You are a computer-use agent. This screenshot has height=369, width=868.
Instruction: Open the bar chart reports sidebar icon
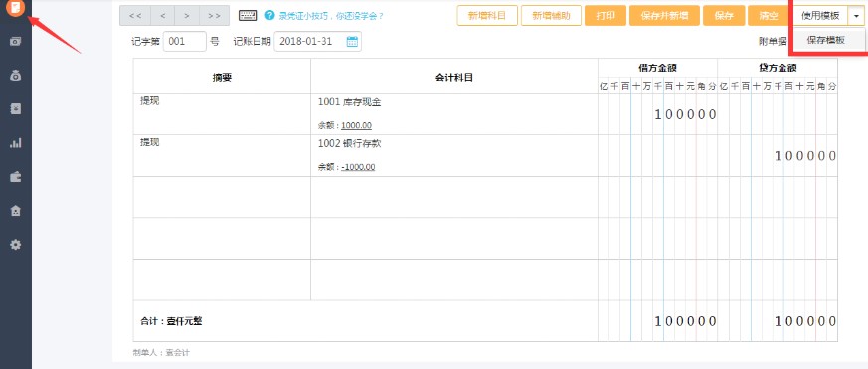16,143
